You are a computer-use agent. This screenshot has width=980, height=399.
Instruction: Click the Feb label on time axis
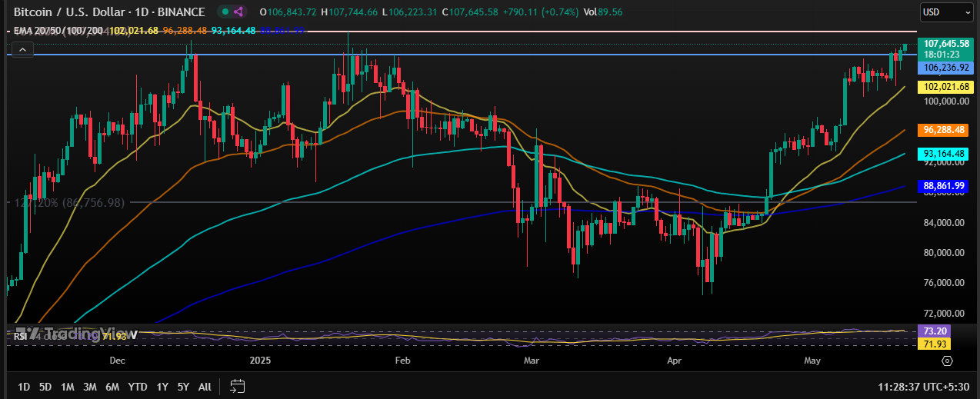(x=402, y=360)
